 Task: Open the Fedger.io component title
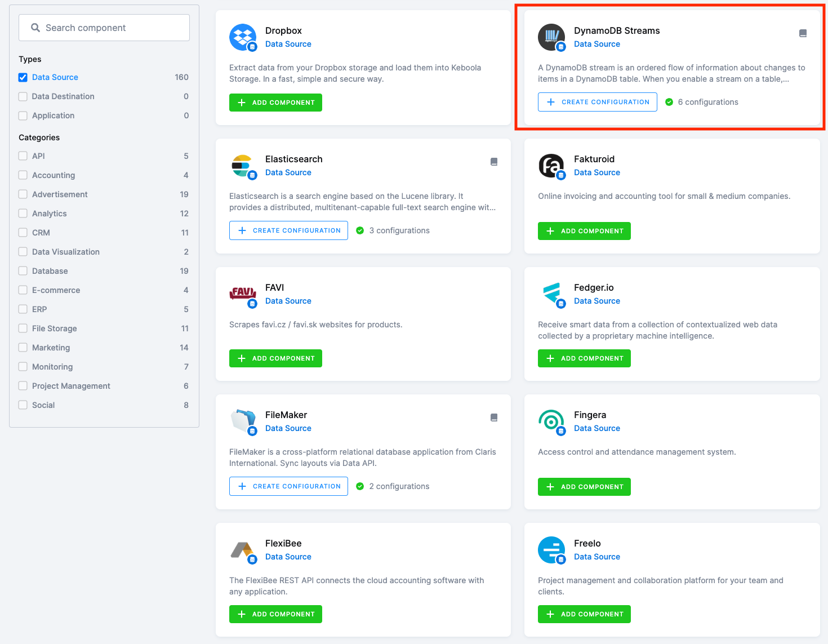594,287
